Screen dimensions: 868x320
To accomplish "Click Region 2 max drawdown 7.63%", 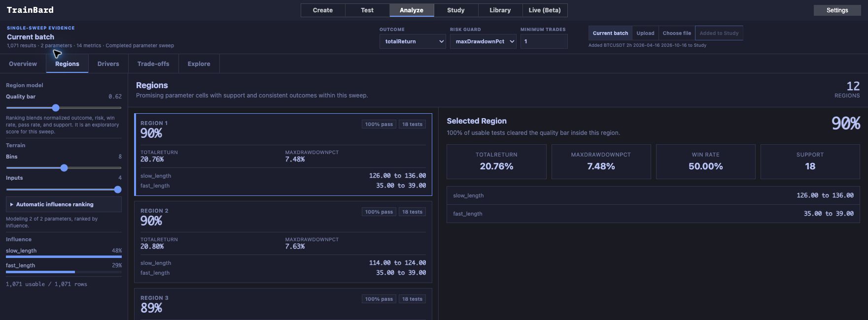I will (295, 247).
